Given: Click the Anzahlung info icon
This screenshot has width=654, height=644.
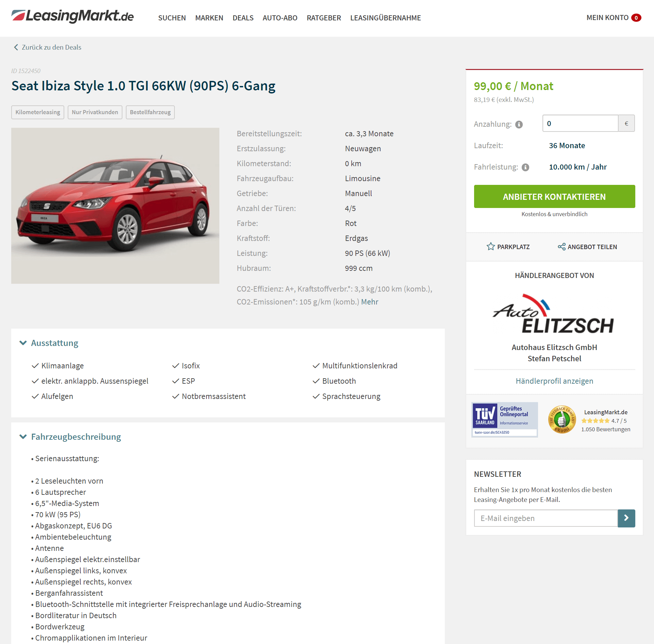Looking at the screenshot, I should pos(519,124).
